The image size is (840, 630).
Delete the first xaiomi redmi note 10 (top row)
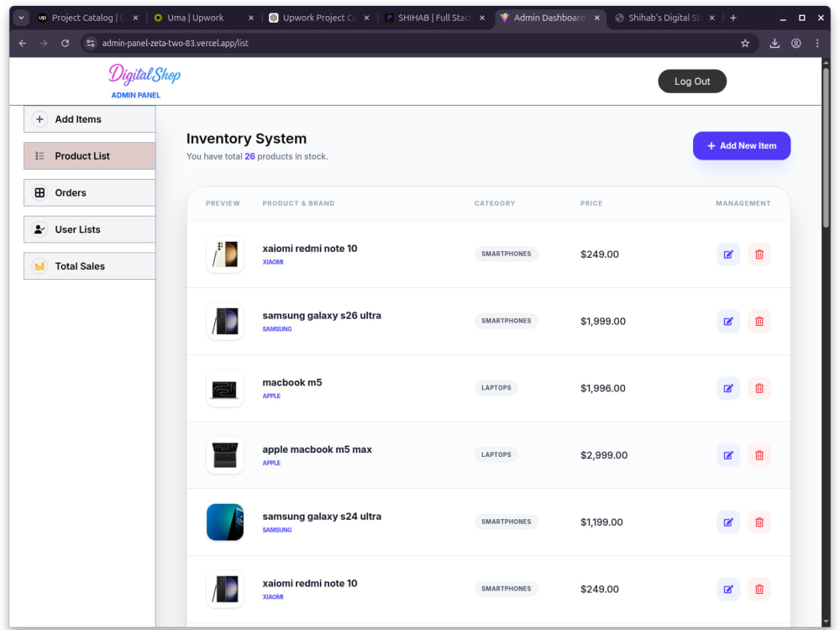click(x=759, y=255)
